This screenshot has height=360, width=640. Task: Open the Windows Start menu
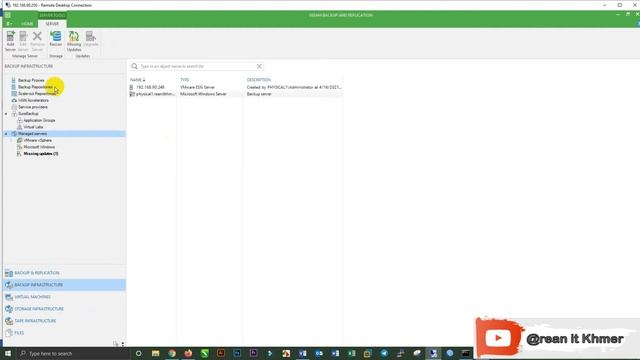tap(8, 353)
